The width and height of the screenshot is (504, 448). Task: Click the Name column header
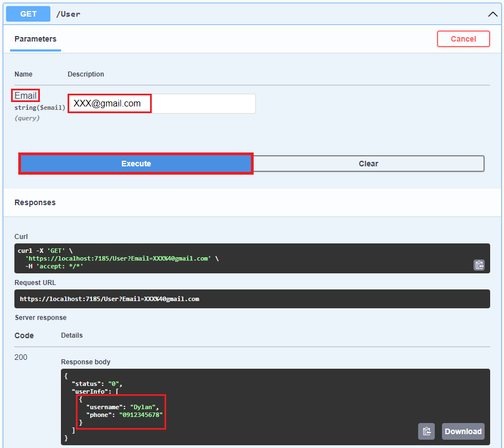coord(23,74)
